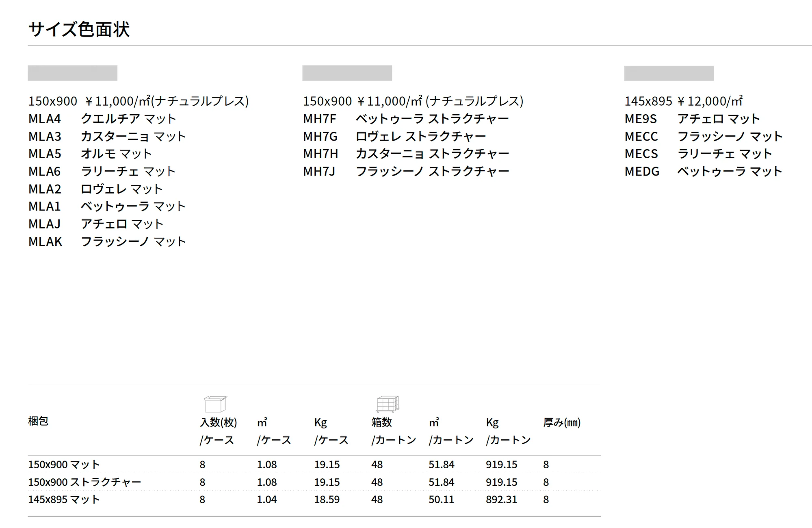Select the 150x900 ストラクチャー row label
The width and height of the screenshot is (812, 528).
84,482
